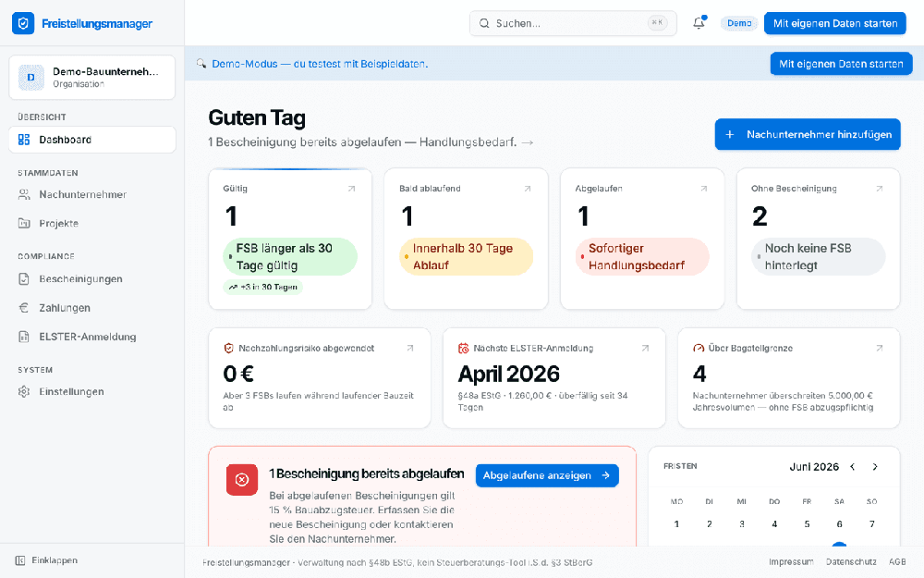Open Nachunternehmer in the sidebar
Image resolution: width=924 pixels, height=578 pixels.
91,194
